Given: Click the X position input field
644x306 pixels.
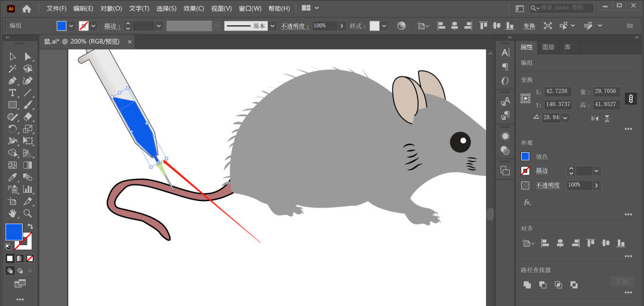Looking at the screenshot, I should coord(558,92).
